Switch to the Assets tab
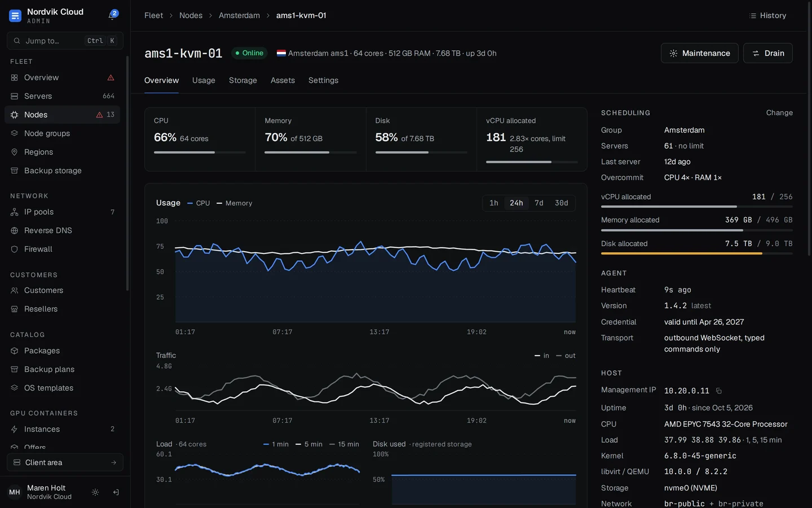Image resolution: width=812 pixels, height=508 pixels. [x=283, y=80]
